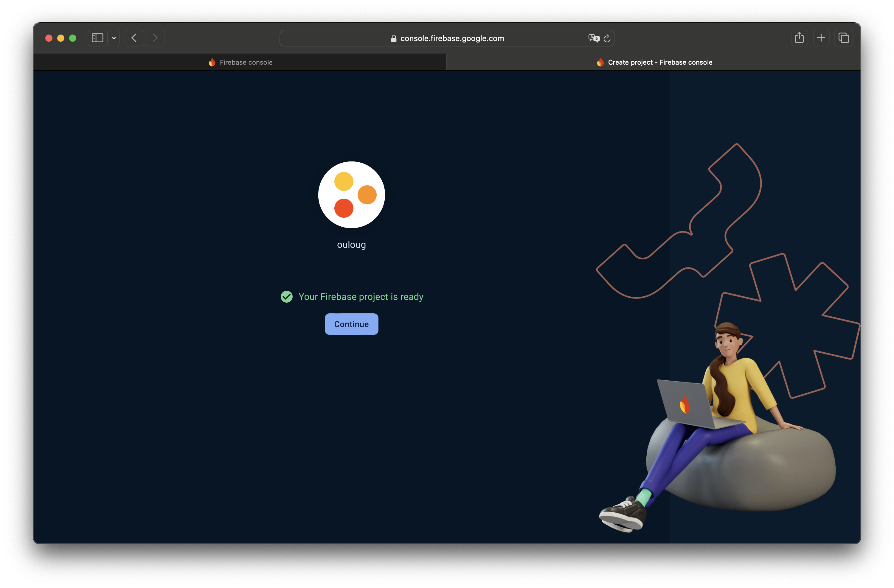Click the 'Your Firebase project is ready' message
Viewport: 894px width, 588px height.
coord(361,297)
